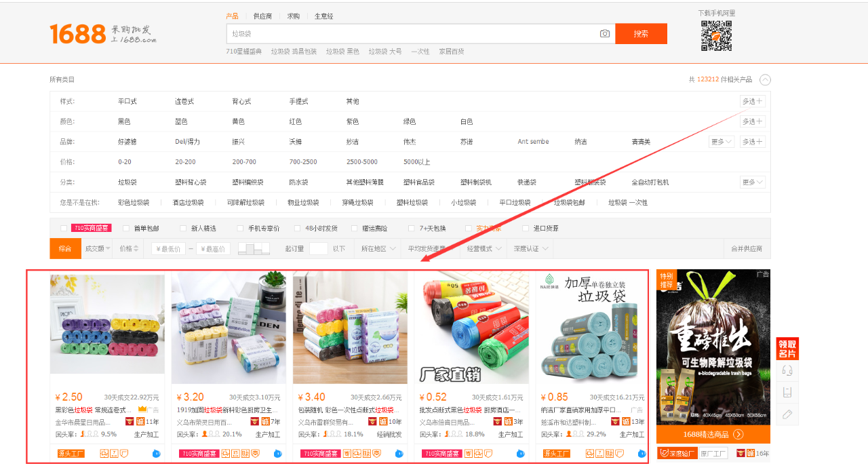Click the minimum price input field
This screenshot has height=470, width=868.
pyautogui.click(x=168, y=249)
